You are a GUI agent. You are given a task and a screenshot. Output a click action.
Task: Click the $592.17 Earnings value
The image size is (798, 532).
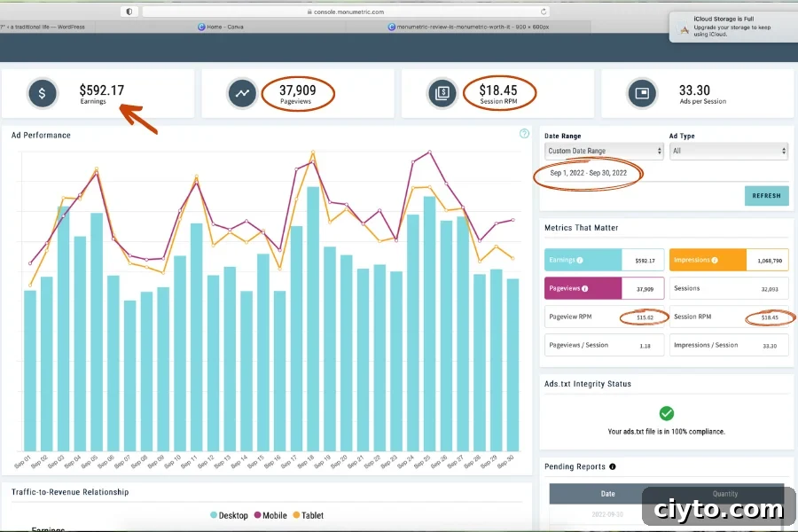coord(102,90)
